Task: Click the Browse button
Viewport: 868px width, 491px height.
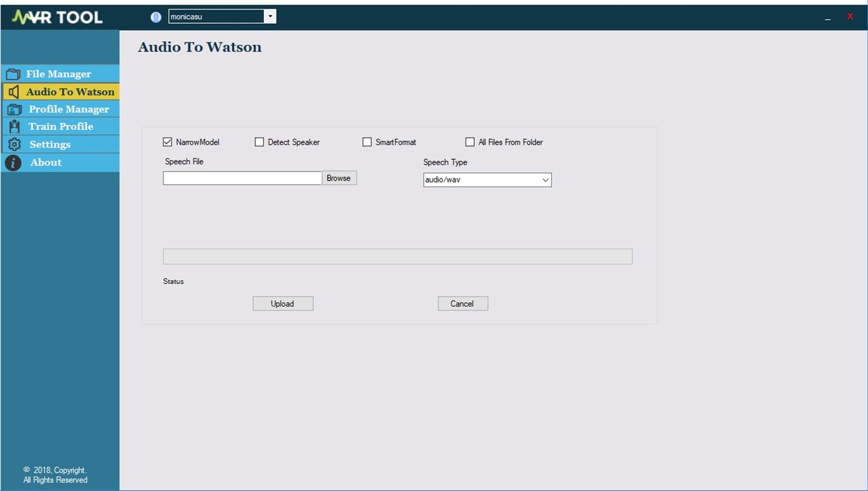Action: click(339, 178)
